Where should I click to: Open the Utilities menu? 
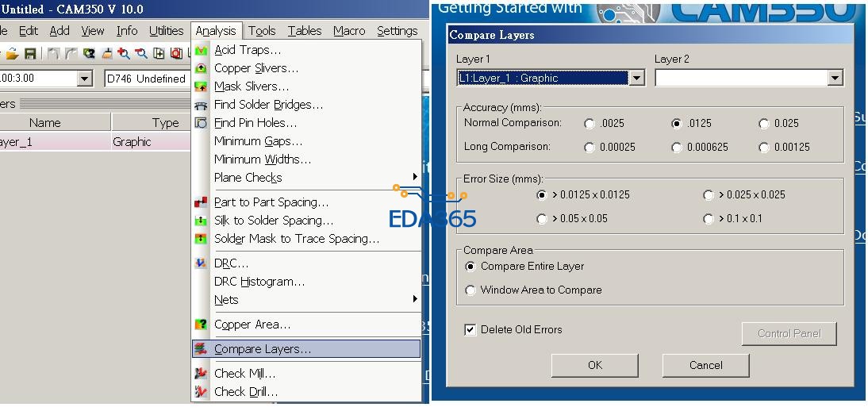pyautogui.click(x=166, y=31)
